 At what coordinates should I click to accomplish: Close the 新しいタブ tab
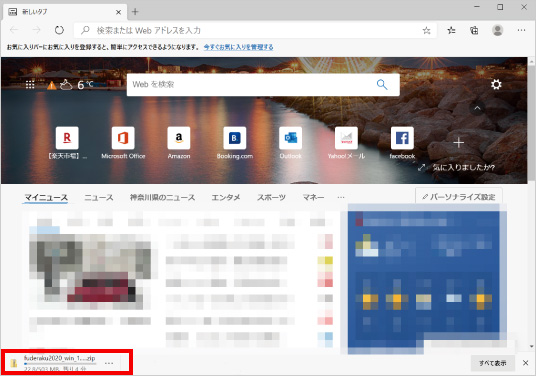118,12
